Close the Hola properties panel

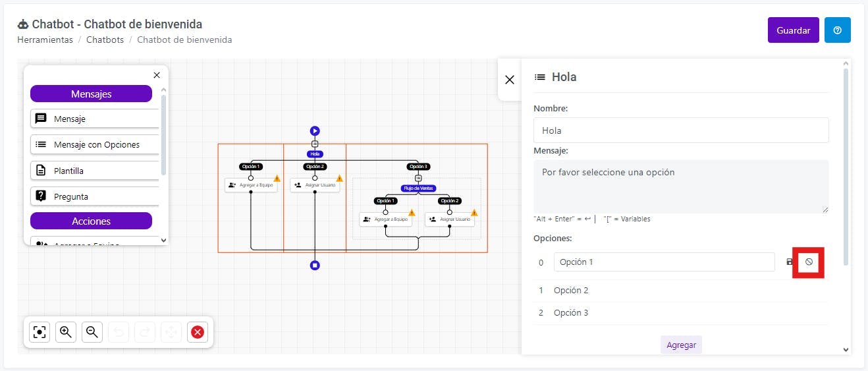[509, 80]
